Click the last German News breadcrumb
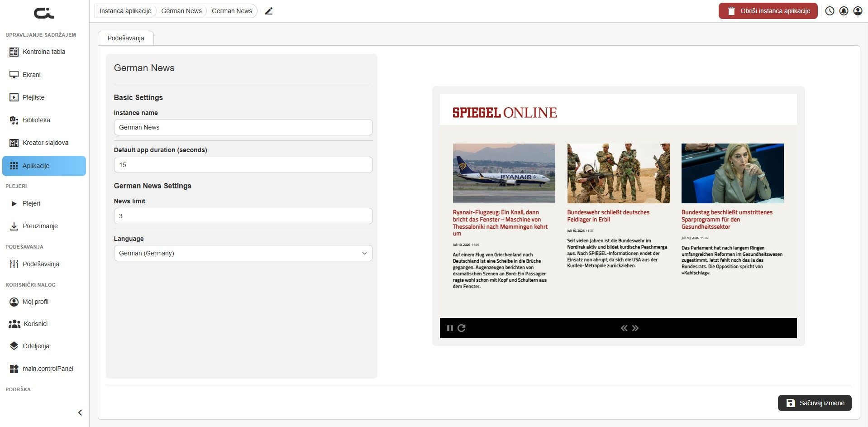The image size is (868, 427). (232, 11)
